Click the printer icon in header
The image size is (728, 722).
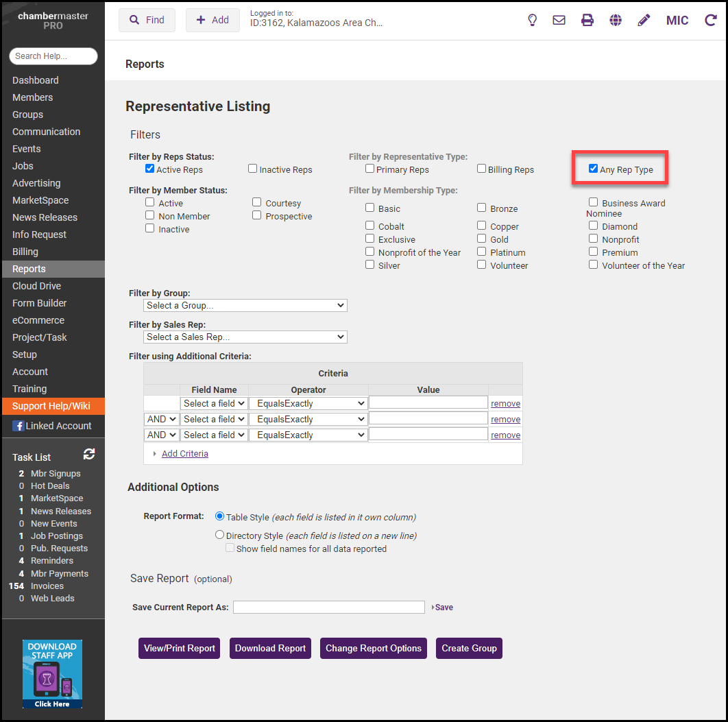click(x=587, y=21)
